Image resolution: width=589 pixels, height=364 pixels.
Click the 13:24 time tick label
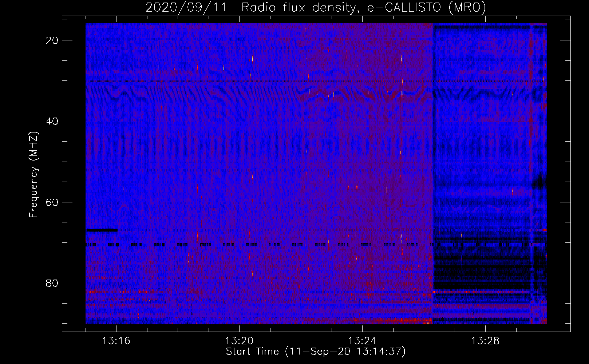362,341
